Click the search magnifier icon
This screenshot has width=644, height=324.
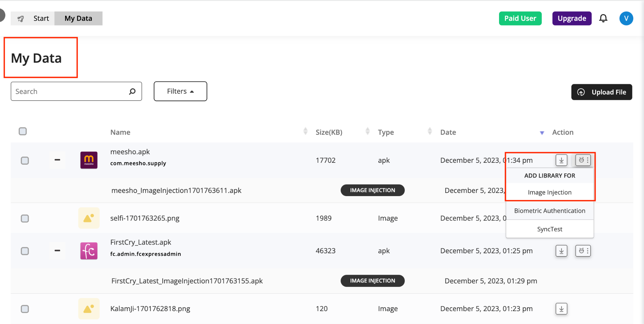point(132,91)
